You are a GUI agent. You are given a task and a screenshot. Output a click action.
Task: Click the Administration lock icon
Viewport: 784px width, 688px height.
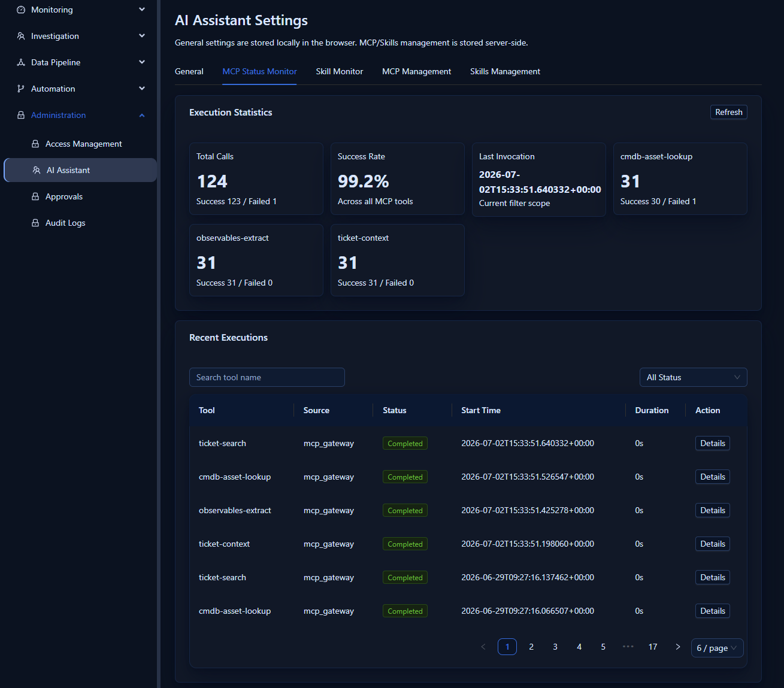click(21, 115)
